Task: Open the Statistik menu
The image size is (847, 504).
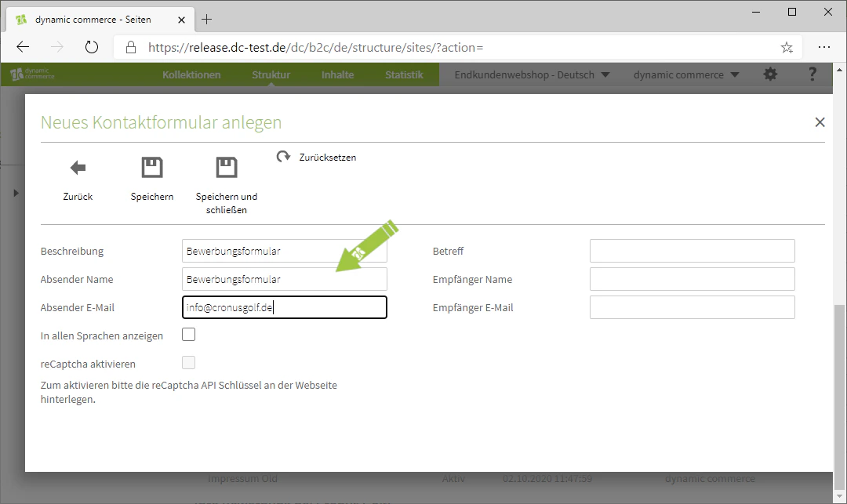Action: click(x=404, y=74)
